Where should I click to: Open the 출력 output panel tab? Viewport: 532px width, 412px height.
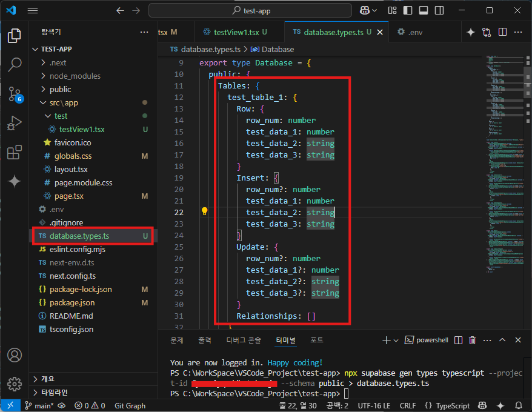[x=205, y=340]
